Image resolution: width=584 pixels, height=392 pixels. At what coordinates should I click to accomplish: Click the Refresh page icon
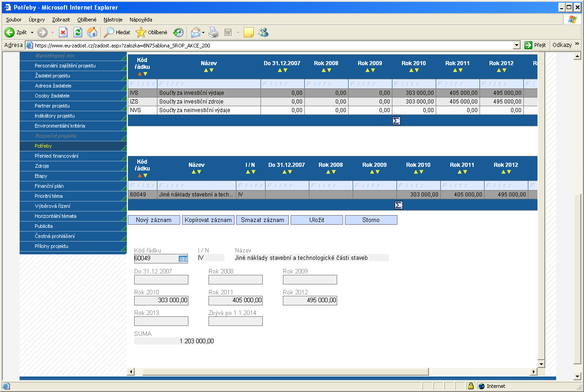pos(78,32)
